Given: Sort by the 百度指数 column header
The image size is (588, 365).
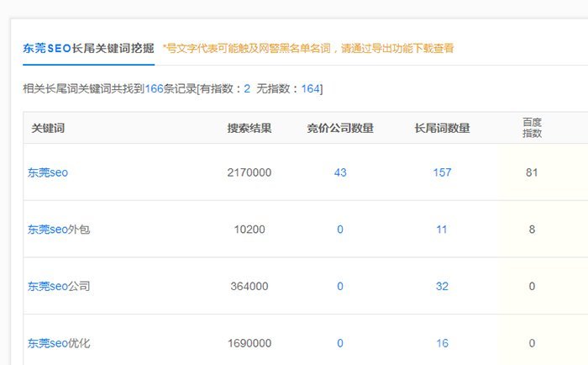Looking at the screenshot, I should 533,128.
